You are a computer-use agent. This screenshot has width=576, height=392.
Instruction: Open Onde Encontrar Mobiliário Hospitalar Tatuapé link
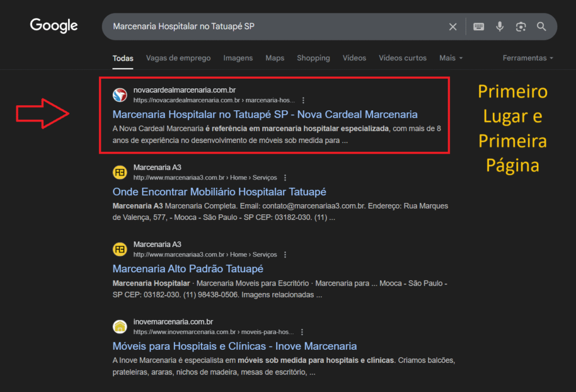(x=219, y=192)
